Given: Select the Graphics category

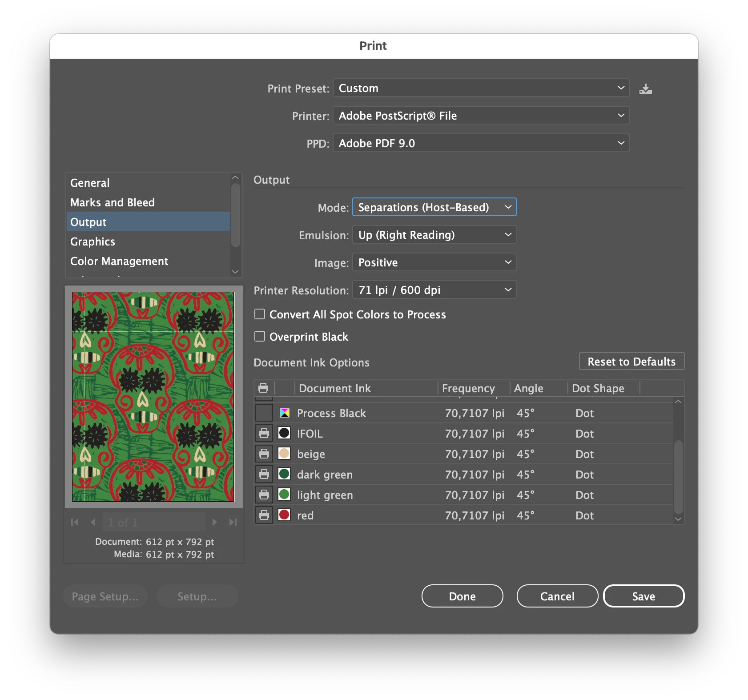Looking at the screenshot, I should click(x=149, y=241).
